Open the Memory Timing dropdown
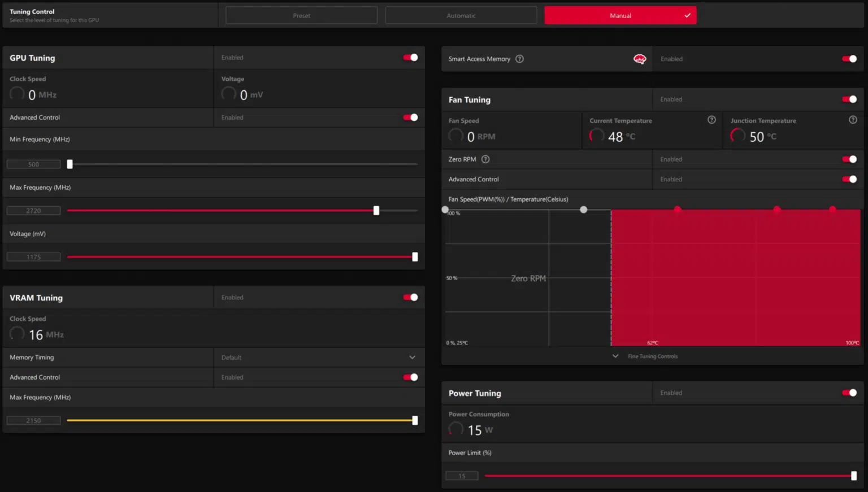The height and width of the screenshot is (492, 868). (412, 357)
